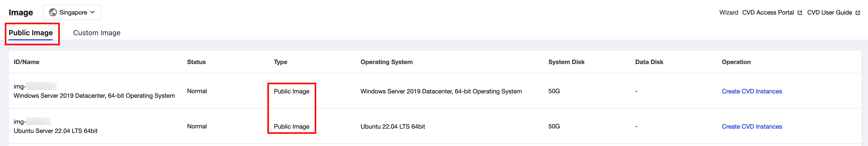Switch to the Custom Image tab
The height and width of the screenshot is (146, 868).
coord(97,33)
